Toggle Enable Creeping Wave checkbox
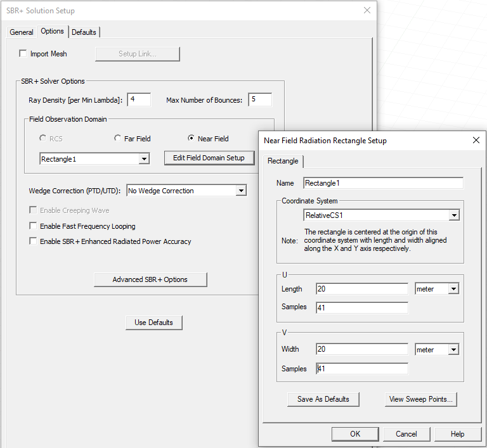The height and width of the screenshot is (448, 487). [33, 210]
